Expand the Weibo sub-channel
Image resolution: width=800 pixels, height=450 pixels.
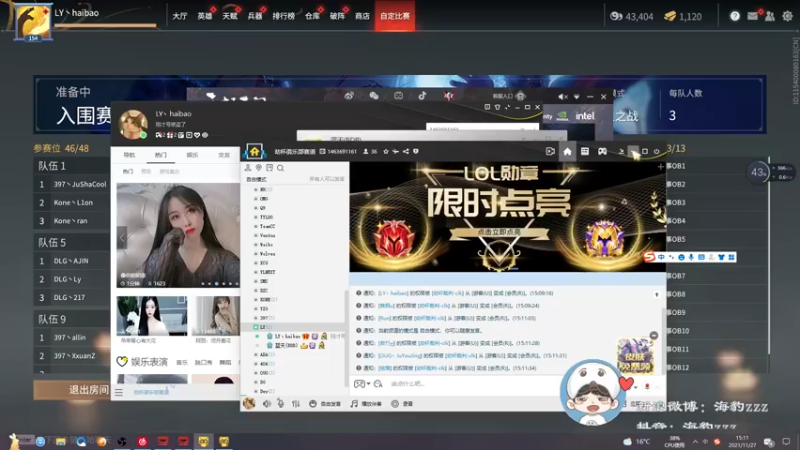coord(264,244)
